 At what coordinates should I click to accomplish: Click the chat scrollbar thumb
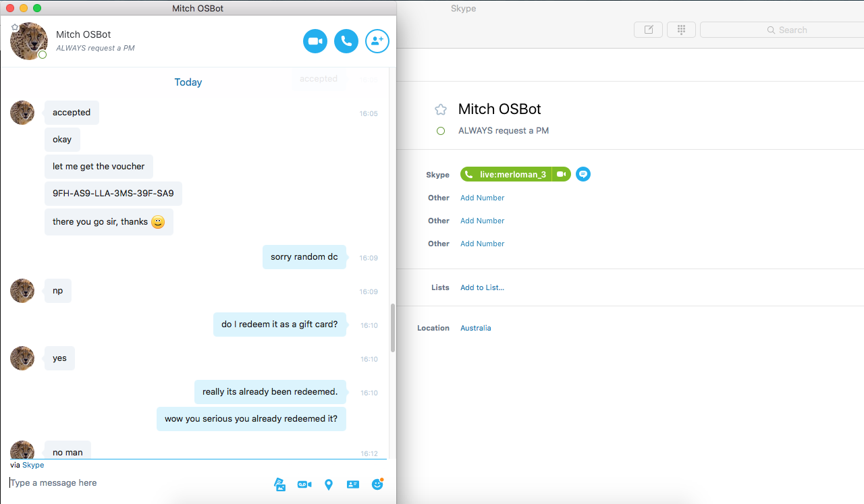pyautogui.click(x=392, y=327)
